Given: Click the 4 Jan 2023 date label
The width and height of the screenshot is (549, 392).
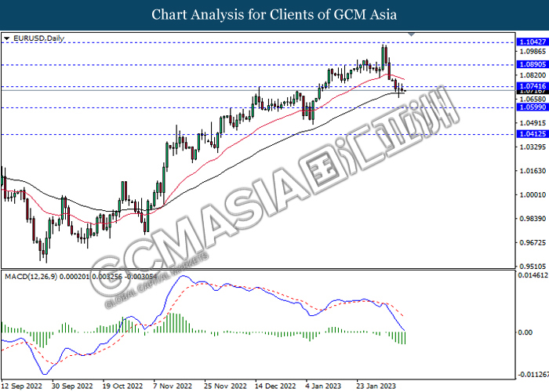Looking at the screenshot, I should coord(323,386).
